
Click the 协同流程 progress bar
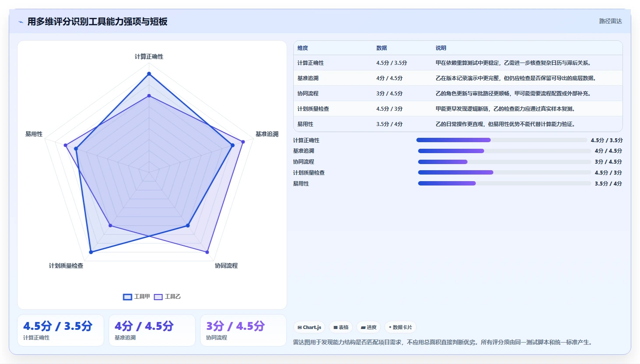pyautogui.click(x=505, y=162)
